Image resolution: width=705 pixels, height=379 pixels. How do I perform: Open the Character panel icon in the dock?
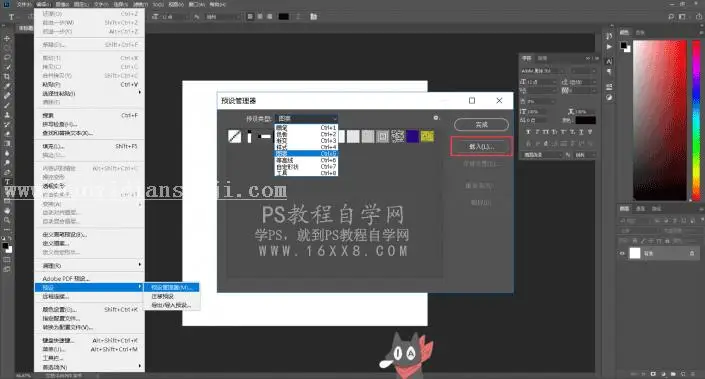609,61
